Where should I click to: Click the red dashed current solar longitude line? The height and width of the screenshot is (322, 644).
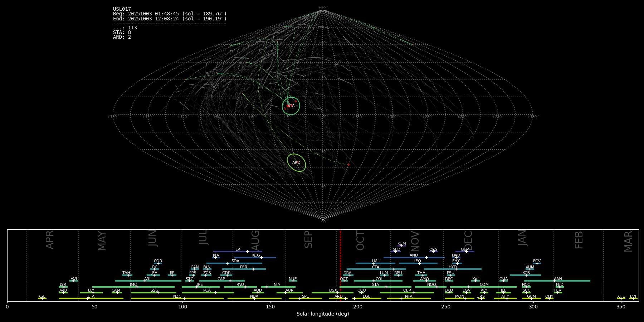tap(340, 265)
